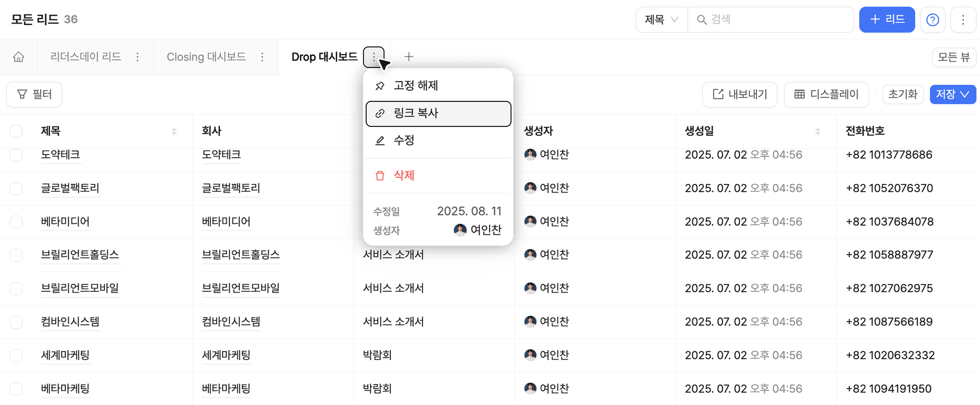Toggle the select-all header checkbox

16,131
